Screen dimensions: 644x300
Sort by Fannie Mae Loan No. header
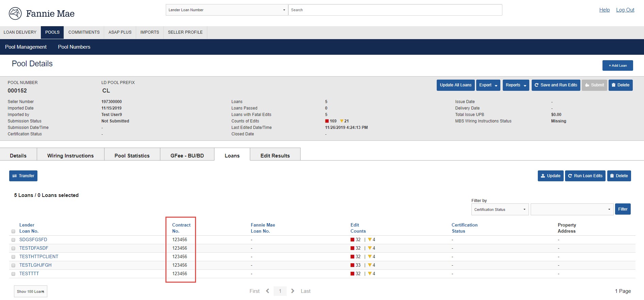(263, 228)
